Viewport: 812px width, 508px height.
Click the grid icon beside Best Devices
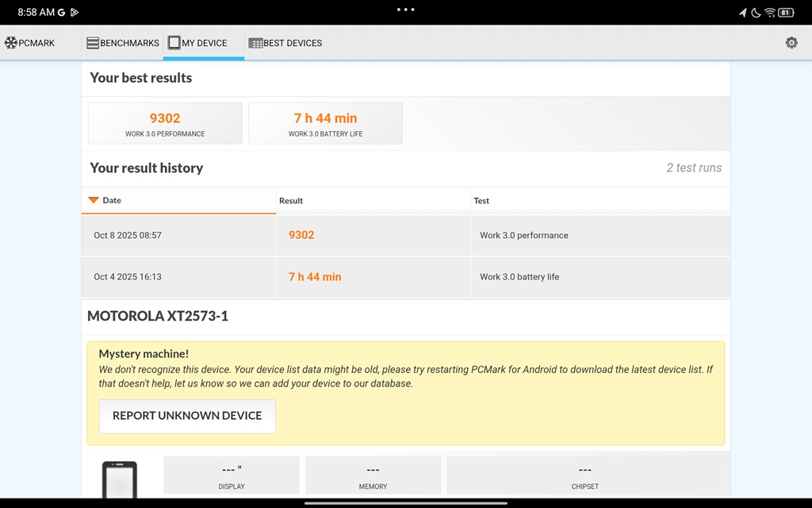click(255, 43)
